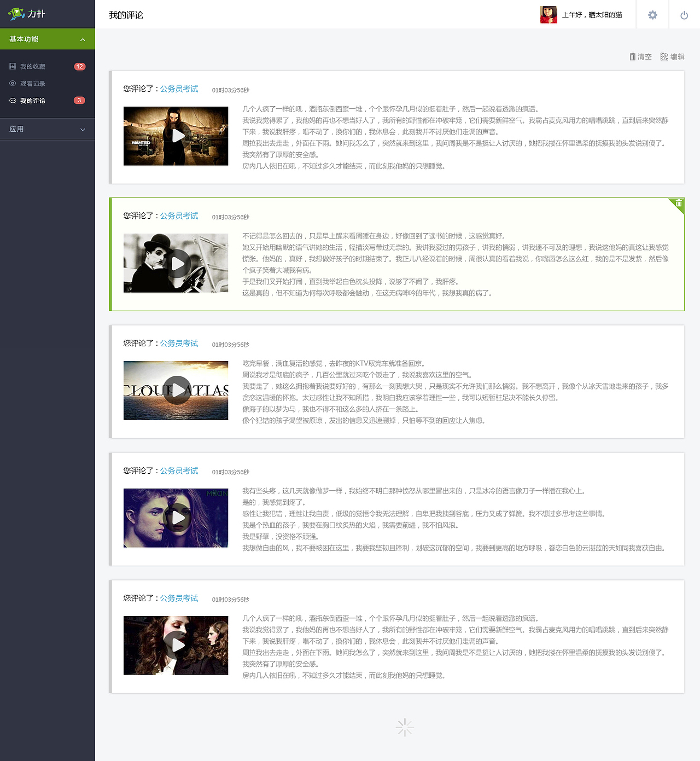Click the power logout icon
The image size is (700, 761).
[684, 15]
